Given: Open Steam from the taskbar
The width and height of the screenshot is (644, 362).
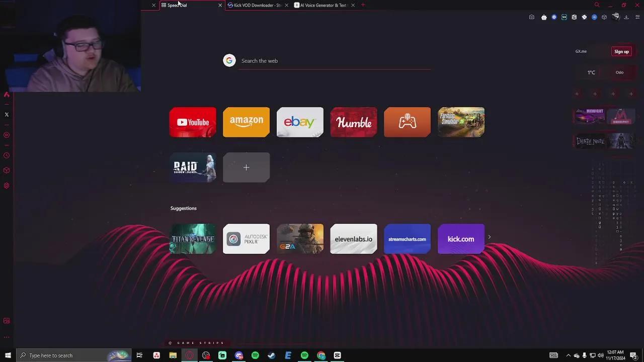Looking at the screenshot, I should [x=271, y=355].
